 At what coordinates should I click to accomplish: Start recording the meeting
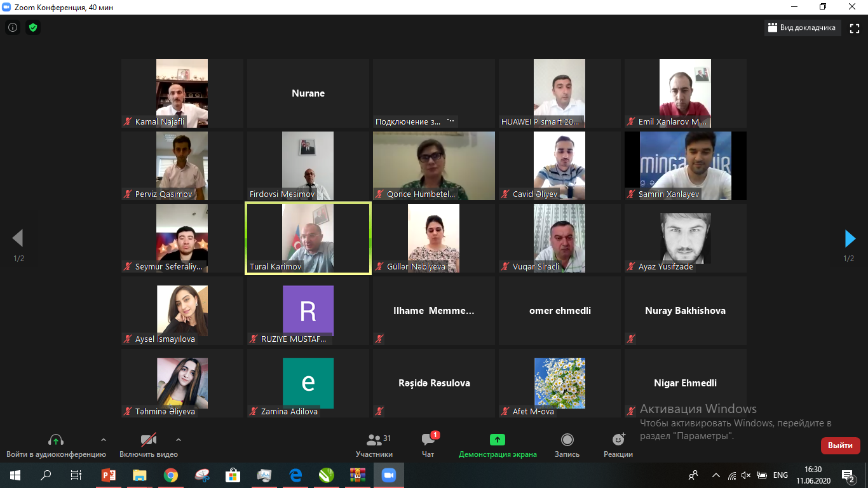(x=567, y=445)
